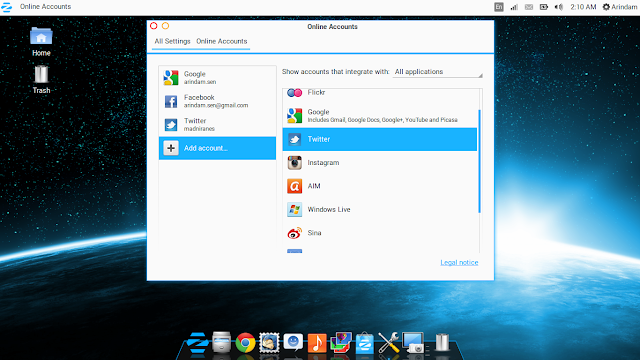Open the network signal indicator
The width and height of the screenshot is (640, 360).
(514, 7)
